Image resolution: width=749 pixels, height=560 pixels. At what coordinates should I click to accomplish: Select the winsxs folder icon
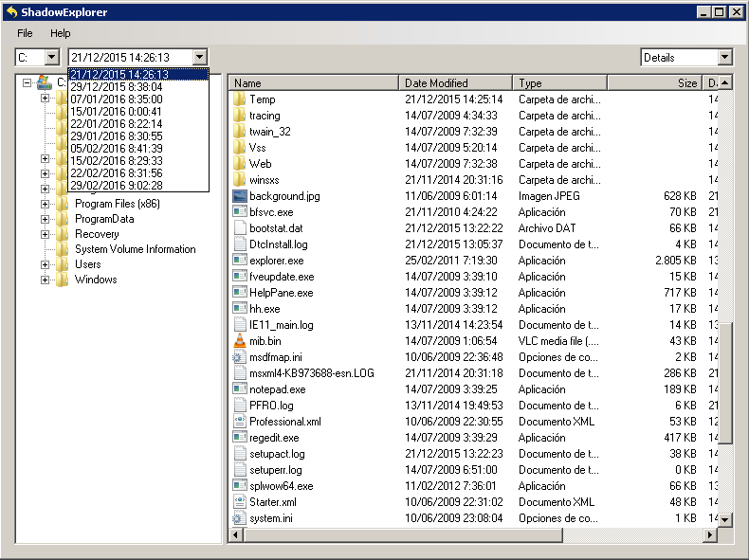tap(239, 180)
